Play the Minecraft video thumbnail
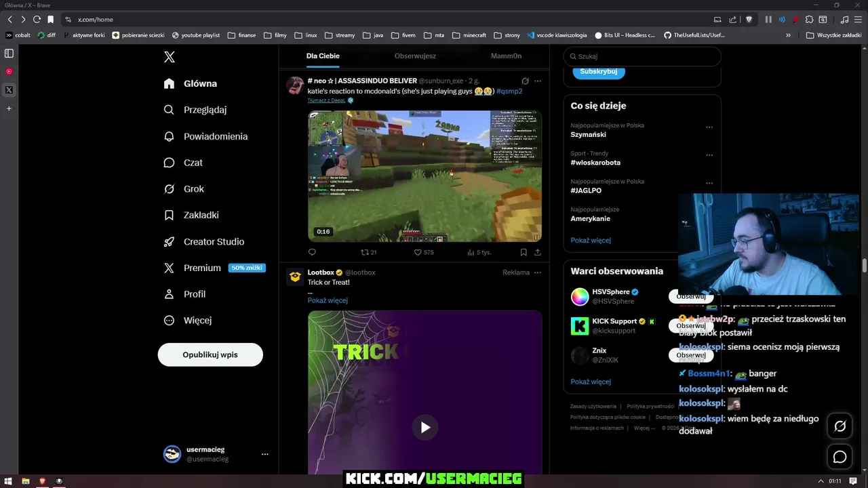Viewport: 868px width, 488px height. (425, 176)
